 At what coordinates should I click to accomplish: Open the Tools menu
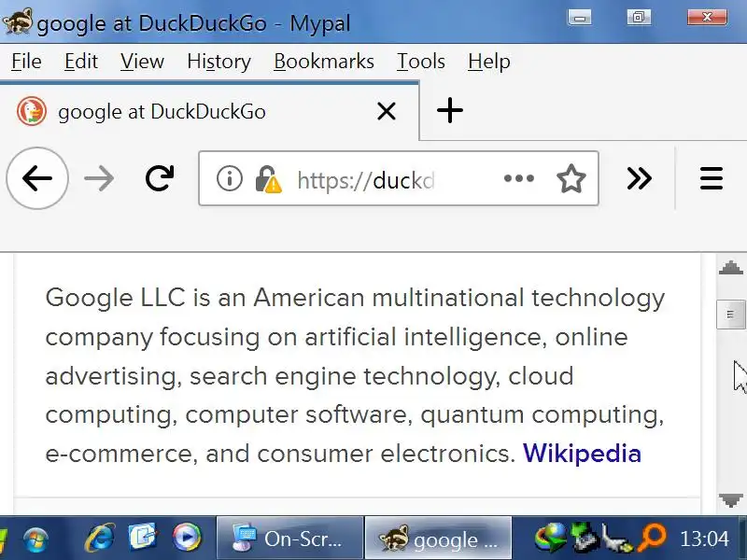pyautogui.click(x=421, y=62)
